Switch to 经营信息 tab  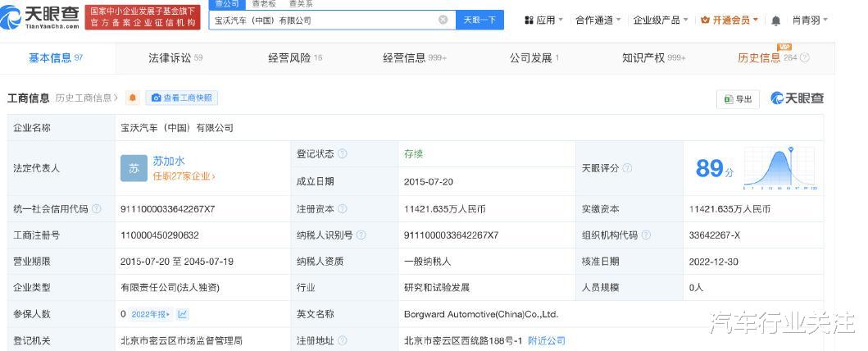click(x=415, y=57)
